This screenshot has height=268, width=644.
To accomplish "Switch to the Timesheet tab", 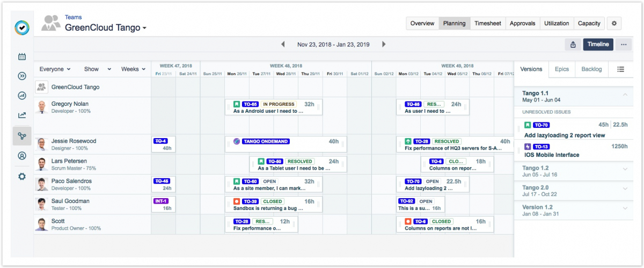I will (488, 24).
